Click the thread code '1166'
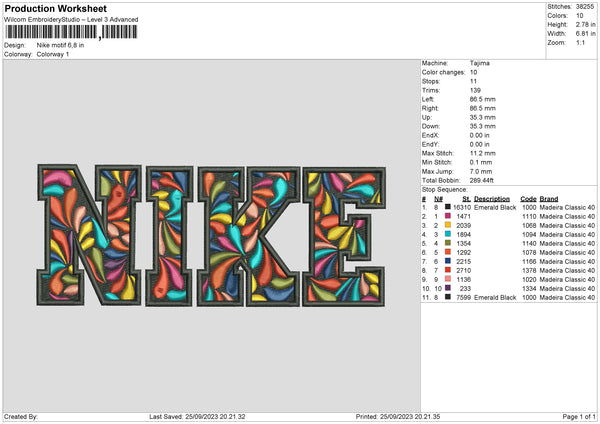 [x=529, y=261]
